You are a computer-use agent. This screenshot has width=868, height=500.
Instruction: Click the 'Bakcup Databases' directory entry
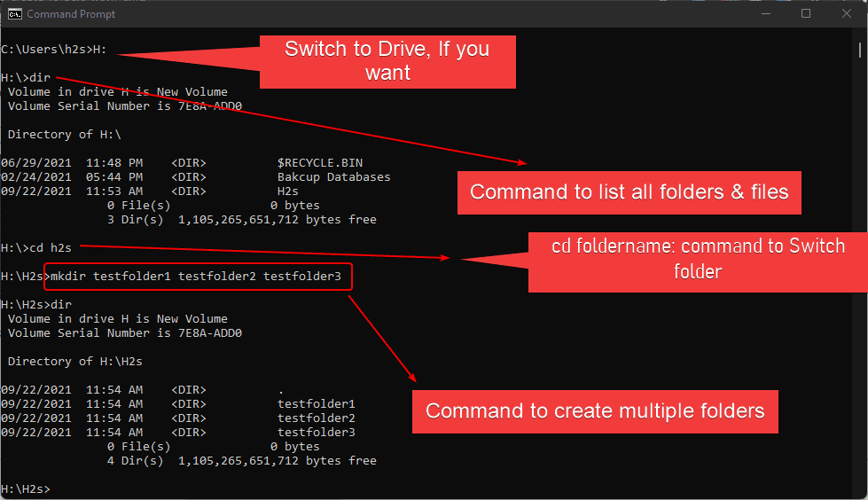click(333, 177)
